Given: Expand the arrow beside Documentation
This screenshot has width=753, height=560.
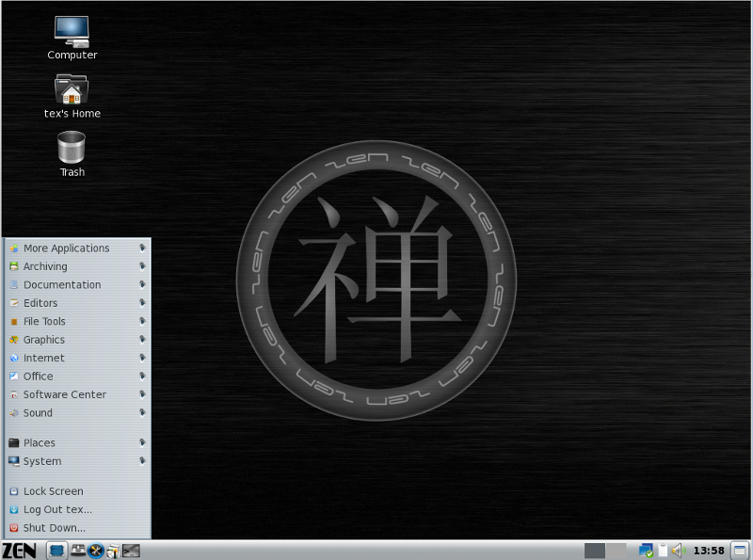Looking at the screenshot, I should coord(143,284).
